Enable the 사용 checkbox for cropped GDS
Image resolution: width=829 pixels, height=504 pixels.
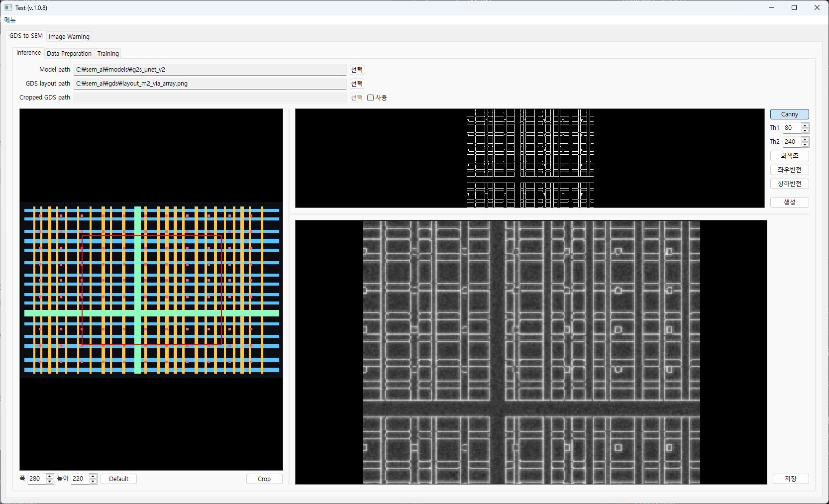[371, 98]
